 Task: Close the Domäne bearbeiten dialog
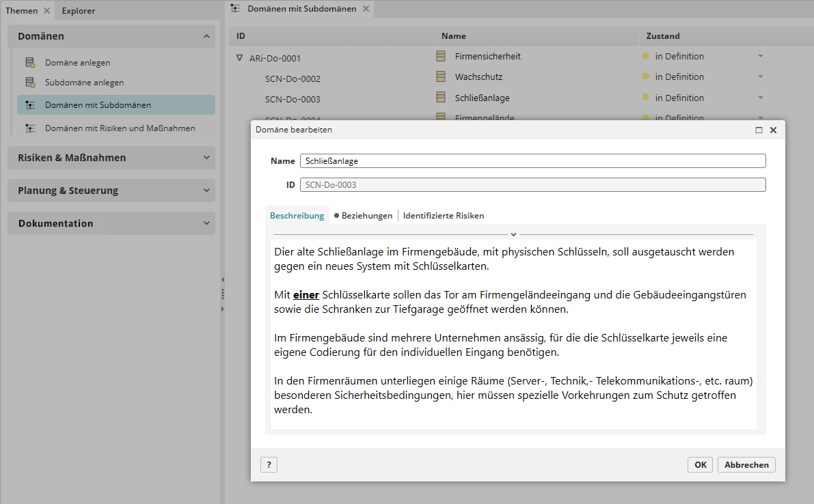773,130
